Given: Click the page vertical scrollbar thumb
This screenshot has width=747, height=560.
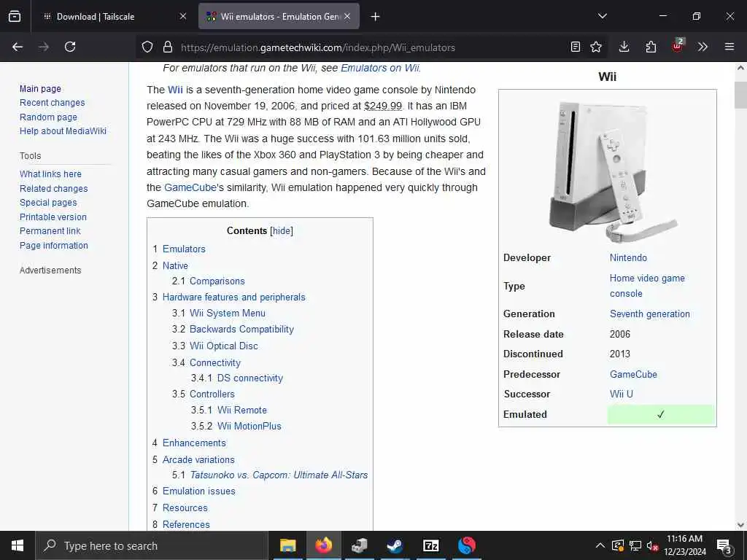Looking at the screenshot, I should pyautogui.click(x=740, y=96).
